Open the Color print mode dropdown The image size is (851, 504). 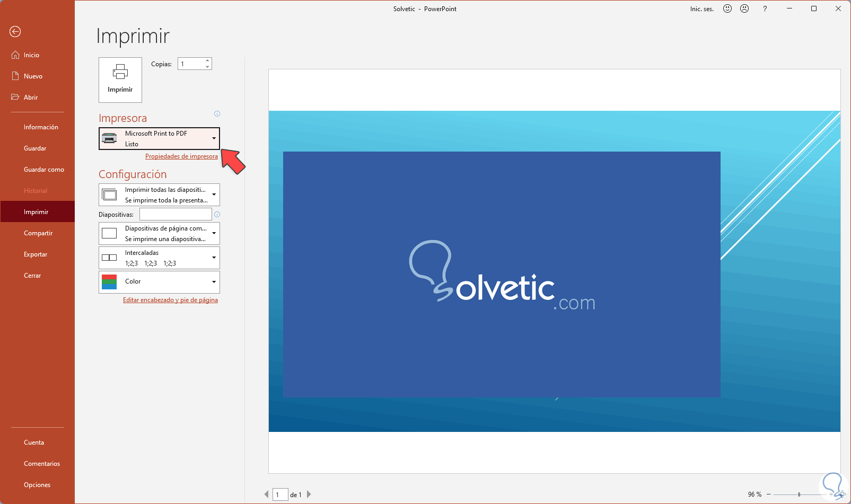(x=159, y=282)
